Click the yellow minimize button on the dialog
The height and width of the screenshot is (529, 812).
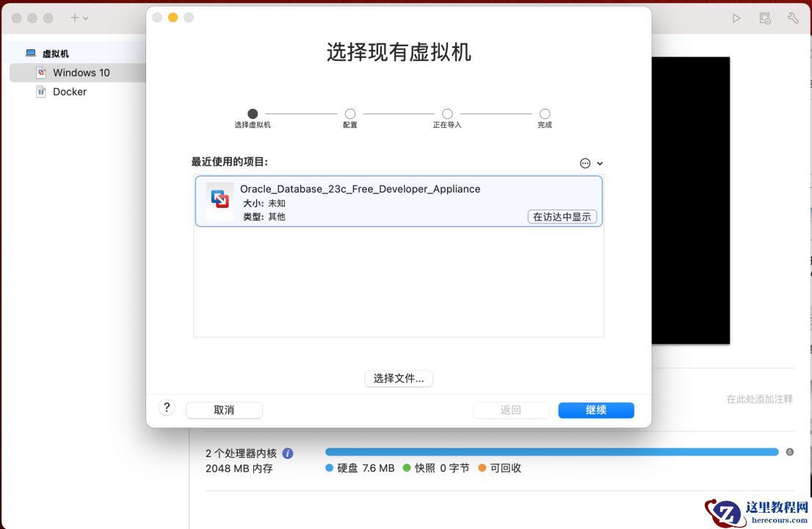coord(173,18)
